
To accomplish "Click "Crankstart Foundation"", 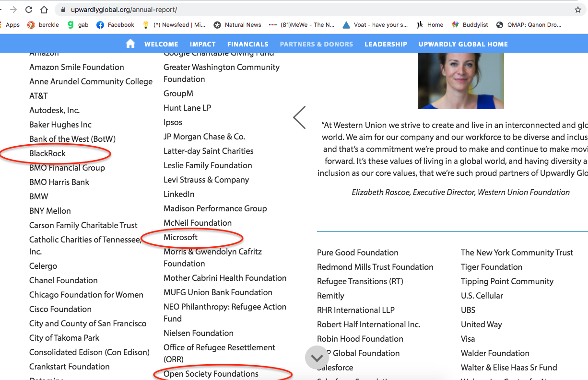I will (x=70, y=367).
